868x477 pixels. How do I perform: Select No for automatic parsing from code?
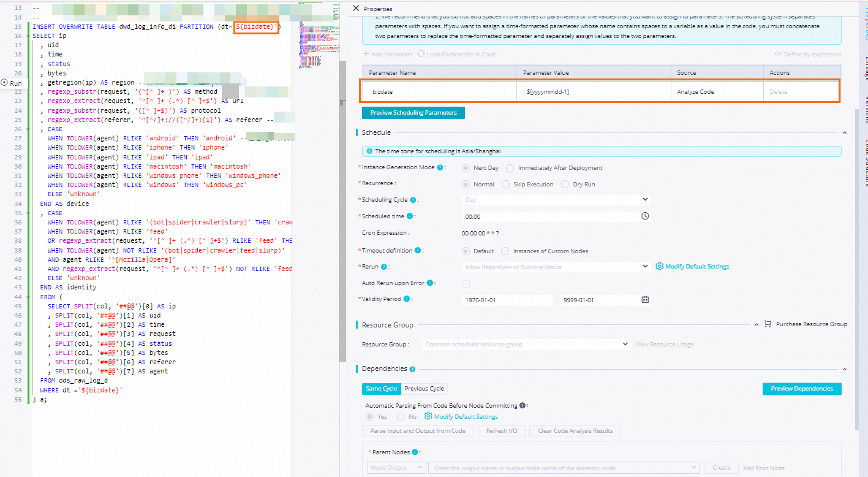(x=401, y=416)
